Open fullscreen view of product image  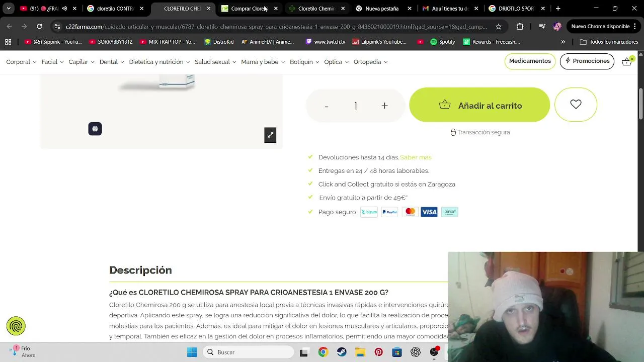click(270, 135)
